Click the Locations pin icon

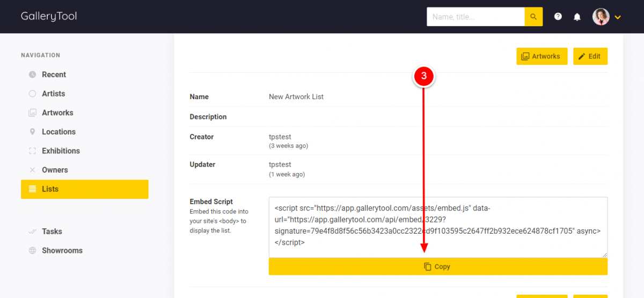pos(32,132)
